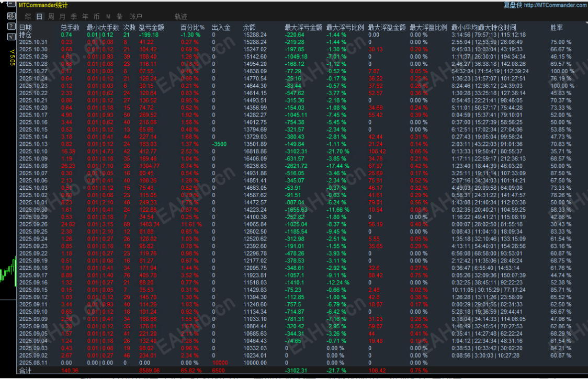Image resolution: width=588 pixels, height=379 pixels.
Task: Click the 405.78 profit value
Action: 148,275
